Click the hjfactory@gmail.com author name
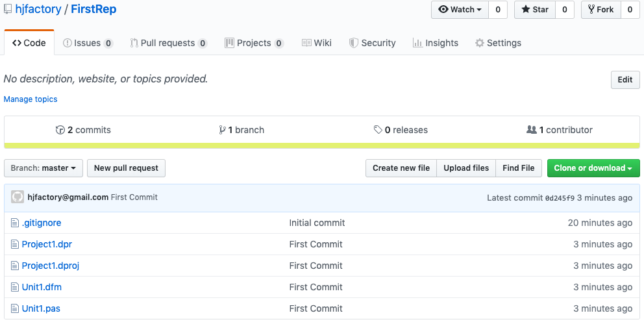The image size is (644, 324). [x=68, y=197]
